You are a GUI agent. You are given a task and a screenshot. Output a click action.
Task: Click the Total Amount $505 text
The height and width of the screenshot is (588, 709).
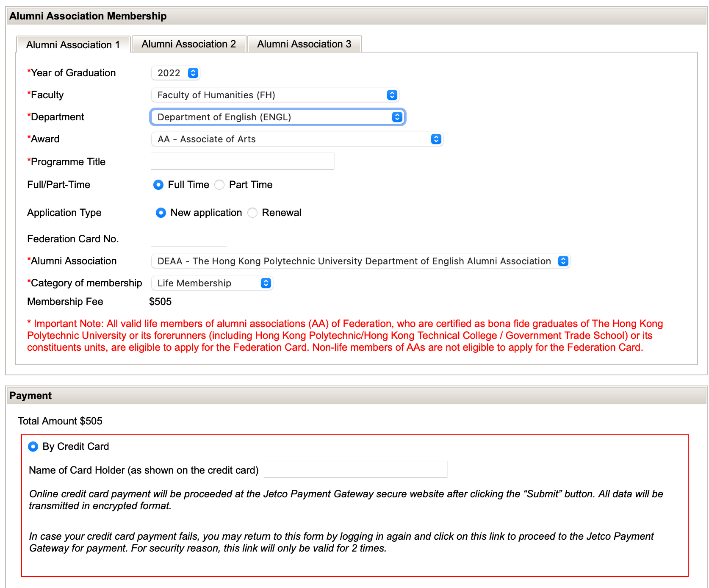[x=60, y=421]
